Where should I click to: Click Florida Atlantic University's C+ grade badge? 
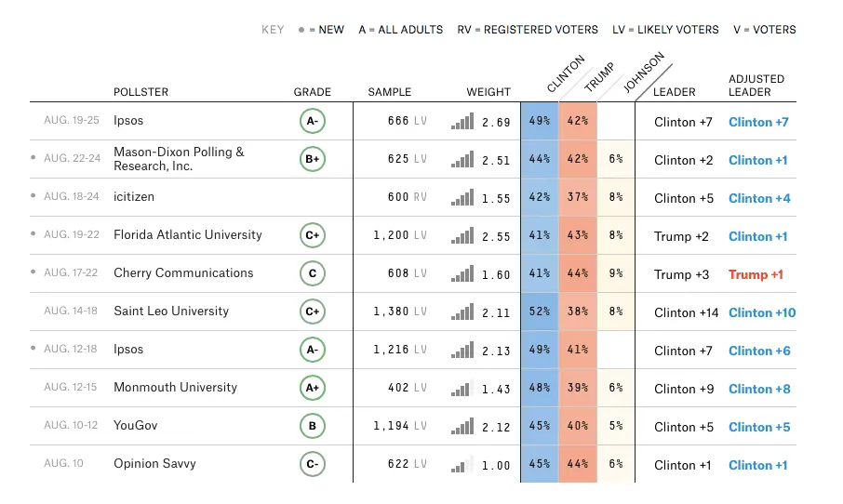(312, 236)
